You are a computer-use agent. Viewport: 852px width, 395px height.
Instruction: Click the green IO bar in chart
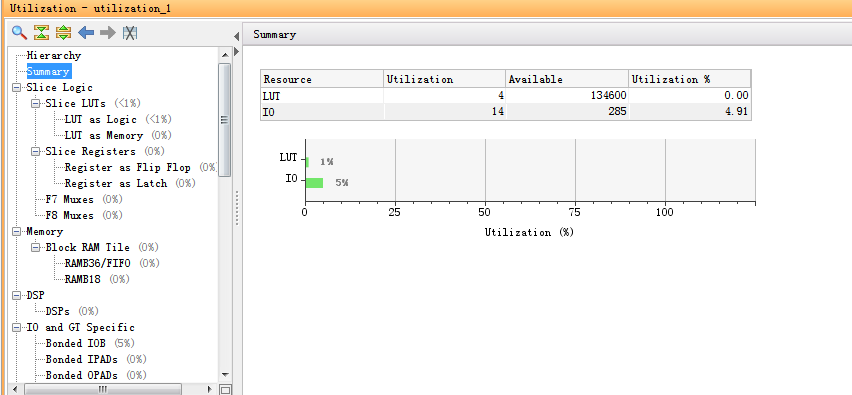(315, 183)
